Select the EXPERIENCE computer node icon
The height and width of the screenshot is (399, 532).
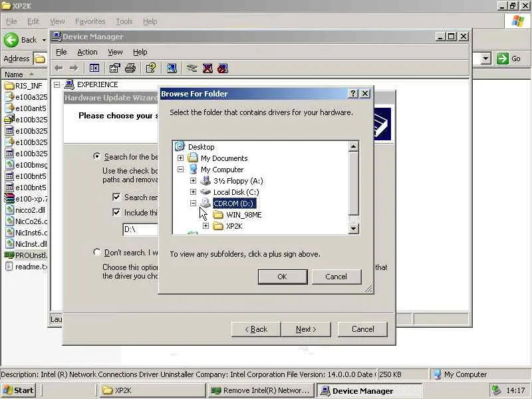69,84
